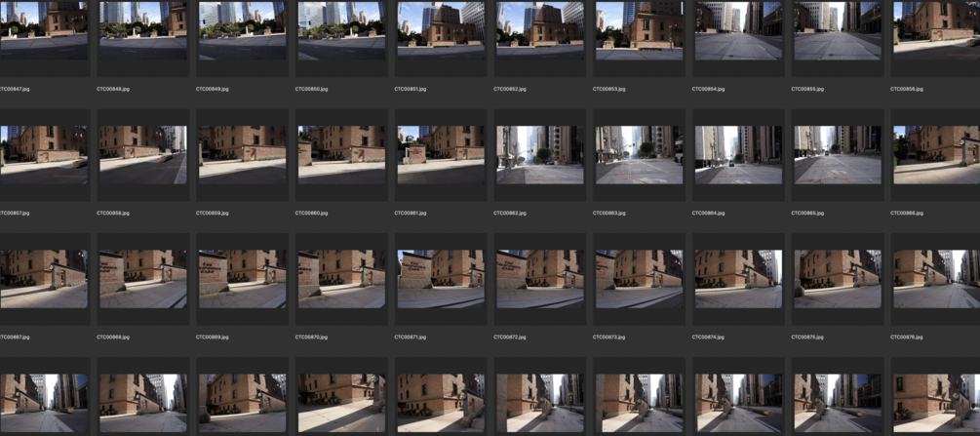
Task: Click the file name label CTC00852.jpg
Action: pos(510,89)
